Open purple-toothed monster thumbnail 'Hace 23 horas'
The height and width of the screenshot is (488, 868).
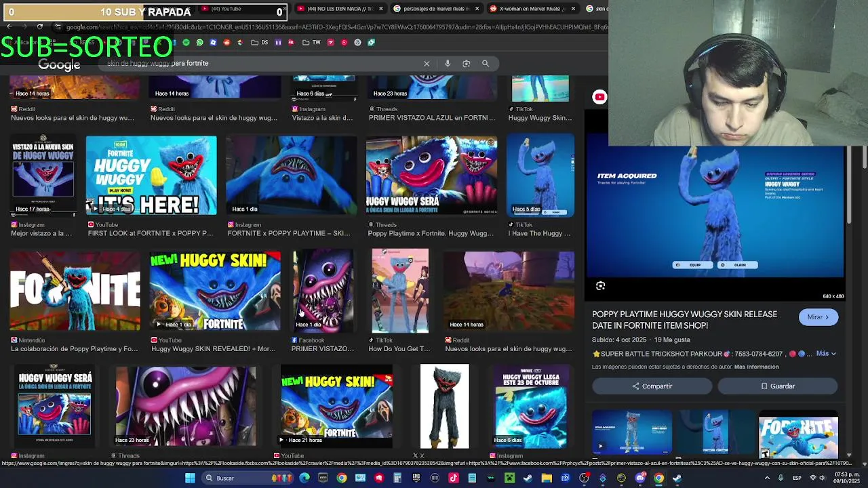(x=186, y=407)
